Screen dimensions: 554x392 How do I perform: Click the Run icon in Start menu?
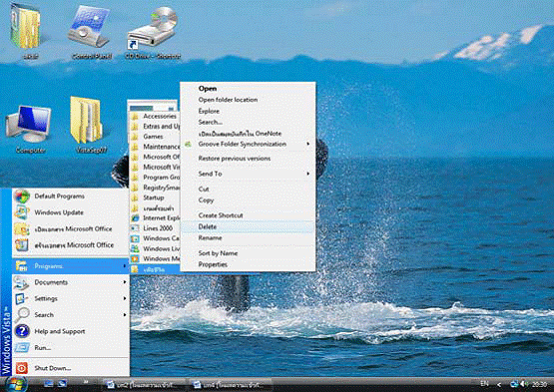[22, 348]
